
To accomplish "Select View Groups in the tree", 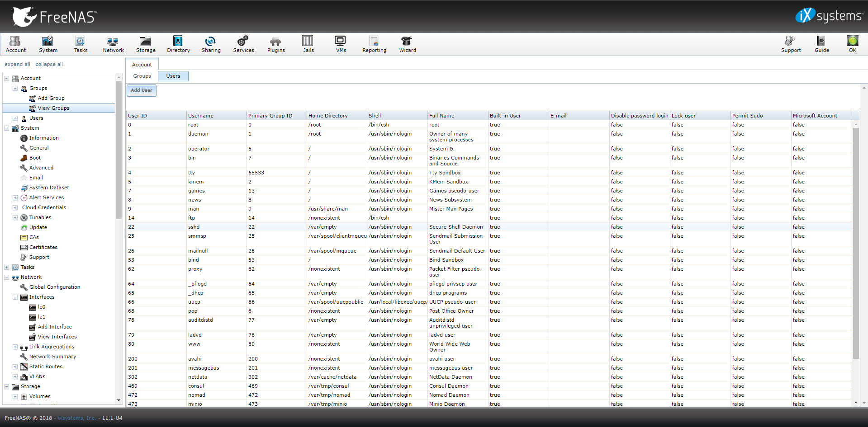I will (53, 108).
